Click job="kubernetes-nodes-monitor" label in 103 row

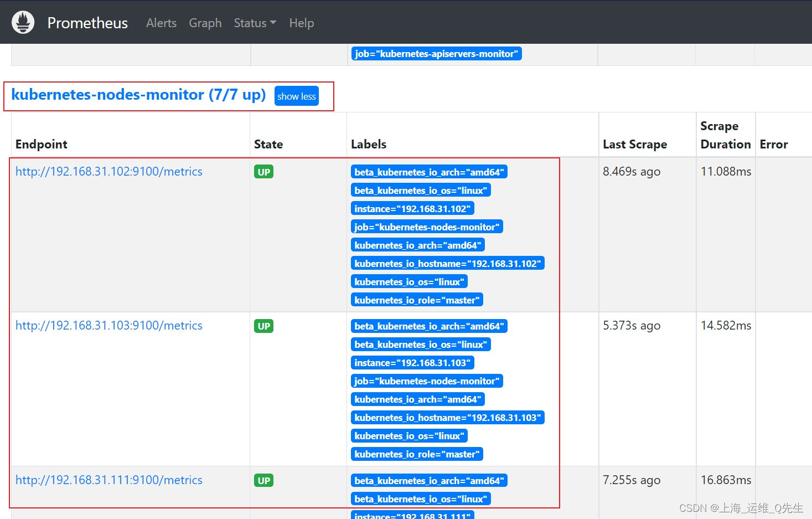coord(427,381)
